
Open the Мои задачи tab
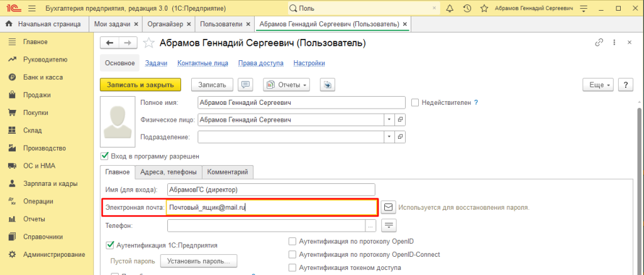coord(112,24)
